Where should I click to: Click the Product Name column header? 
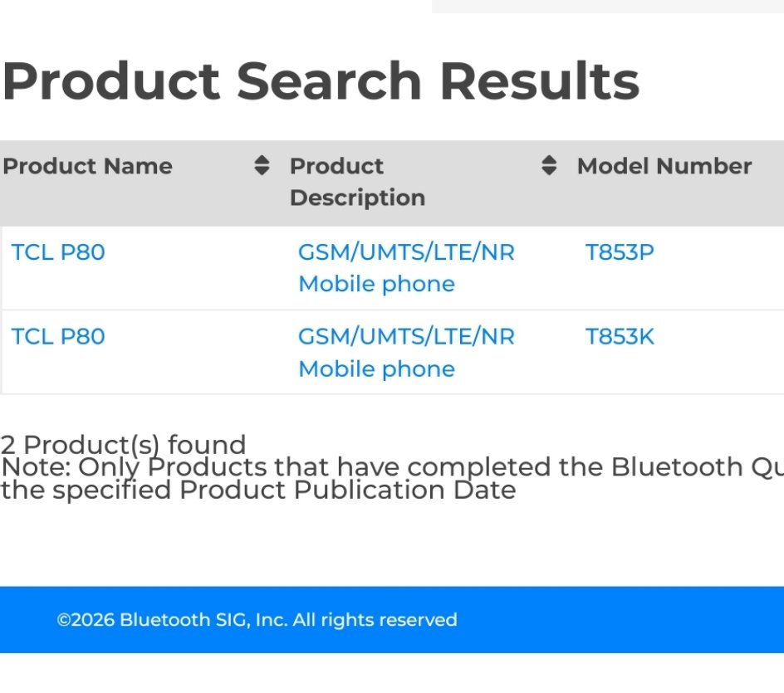88,166
